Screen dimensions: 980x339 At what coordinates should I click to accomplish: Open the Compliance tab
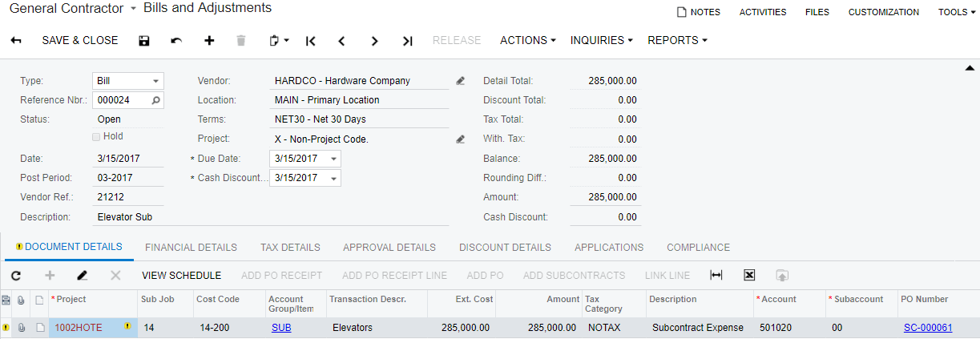point(698,247)
